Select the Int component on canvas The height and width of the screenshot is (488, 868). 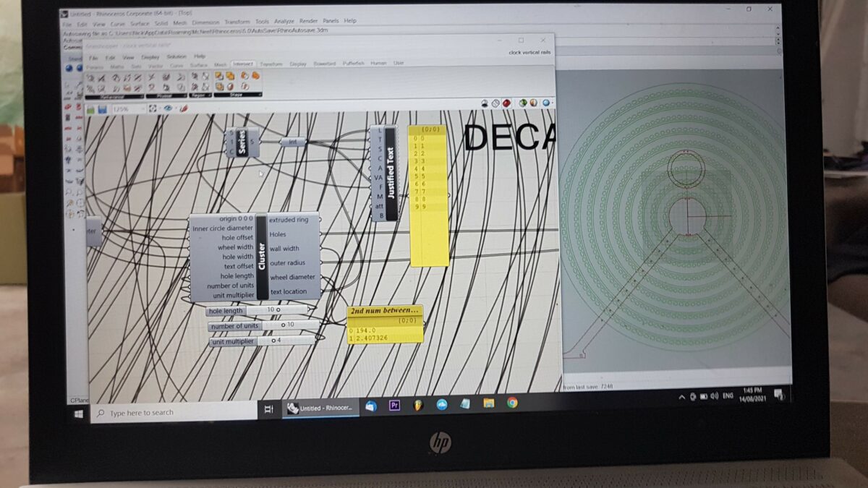(x=292, y=142)
